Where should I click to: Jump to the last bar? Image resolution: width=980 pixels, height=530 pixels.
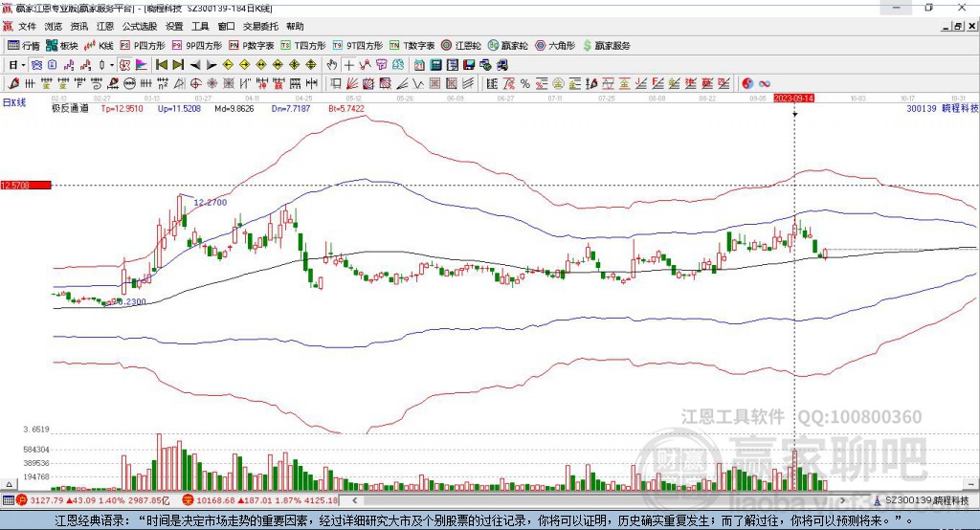click(178, 65)
